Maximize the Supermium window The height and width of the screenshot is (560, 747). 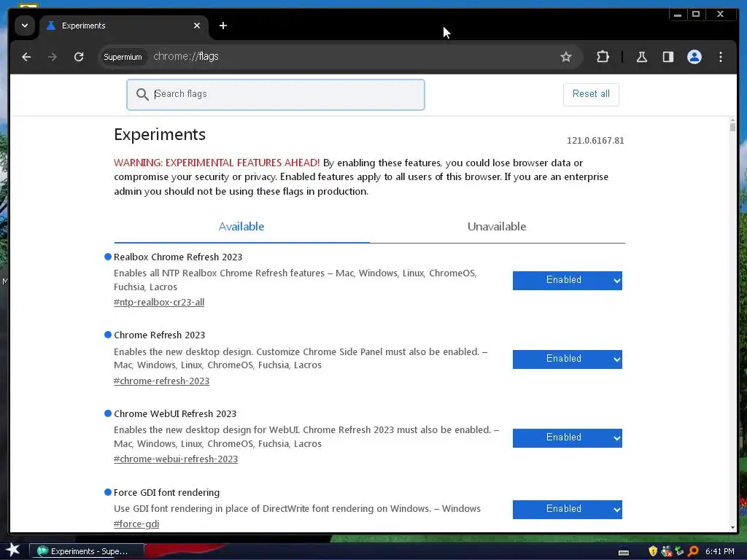pos(696,15)
